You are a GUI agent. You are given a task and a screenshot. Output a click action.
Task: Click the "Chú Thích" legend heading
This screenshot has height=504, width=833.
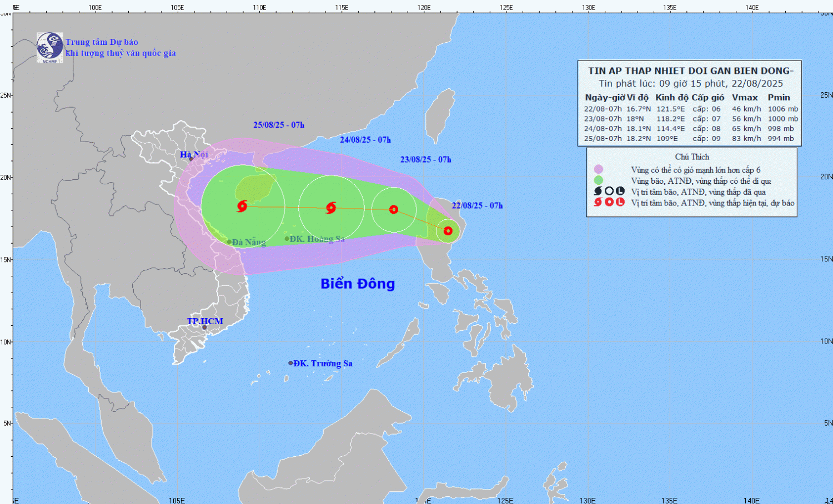(692, 157)
